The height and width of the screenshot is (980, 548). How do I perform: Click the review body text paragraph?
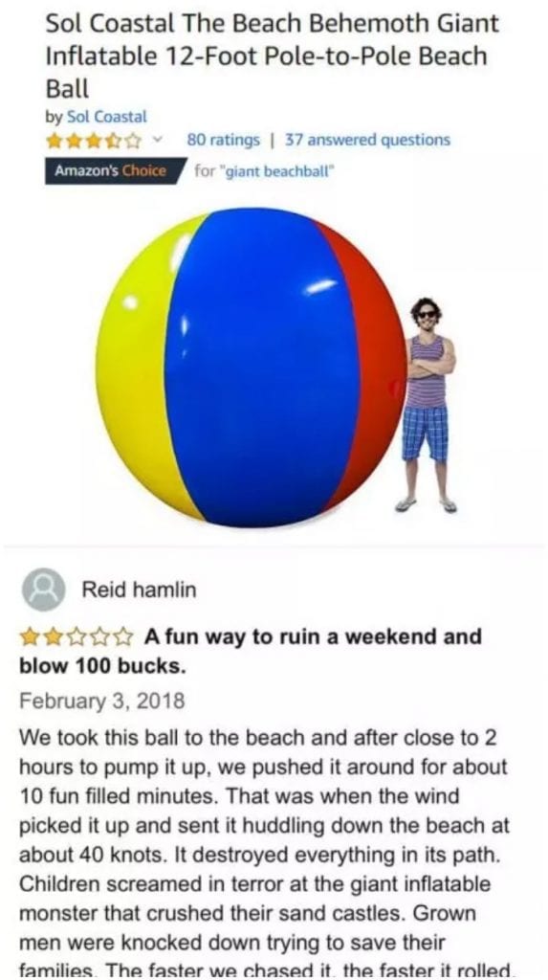pos(265,853)
